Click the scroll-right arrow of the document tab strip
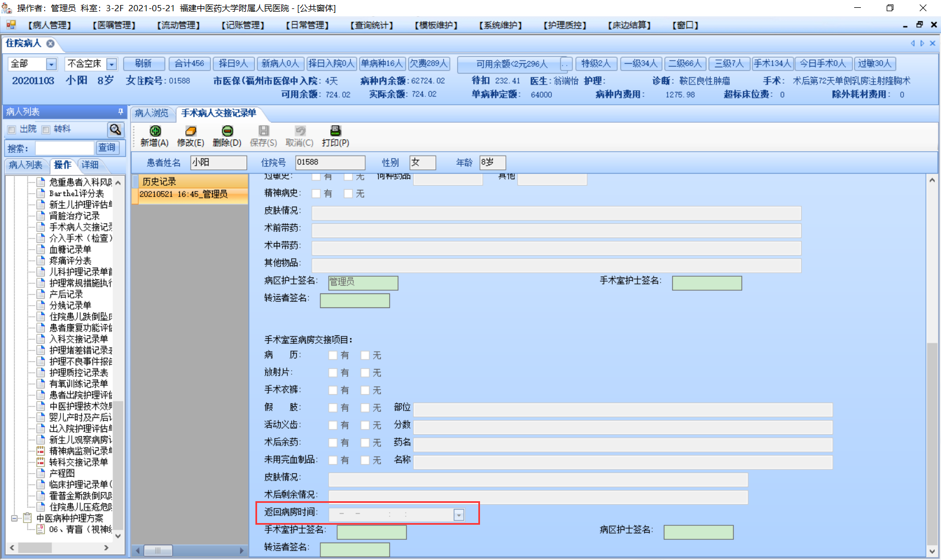941x560 pixels. click(922, 44)
